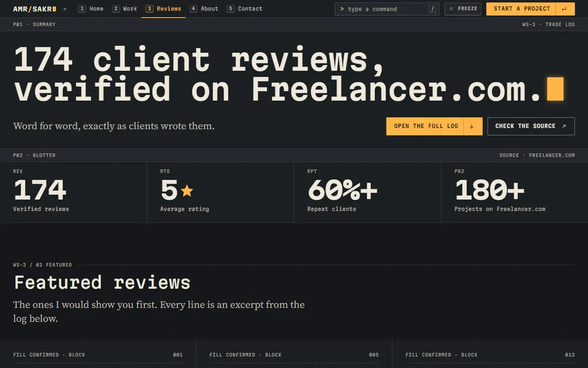Click the 'P01 · SUMMARY' label

click(34, 25)
